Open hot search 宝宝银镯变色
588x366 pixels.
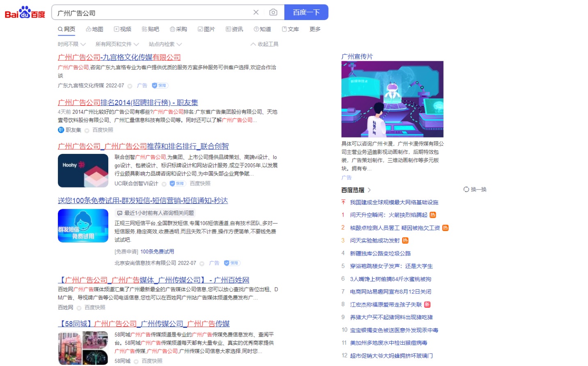click(394, 330)
